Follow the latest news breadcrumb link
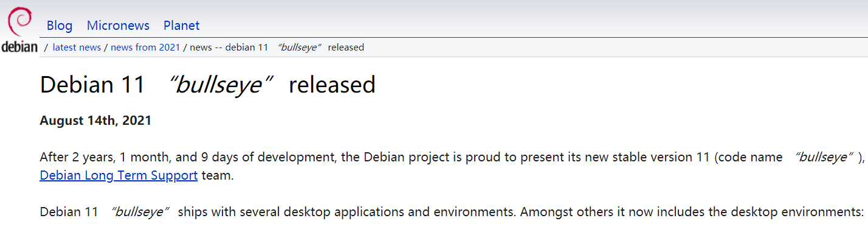868x232 pixels. pos(77,47)
